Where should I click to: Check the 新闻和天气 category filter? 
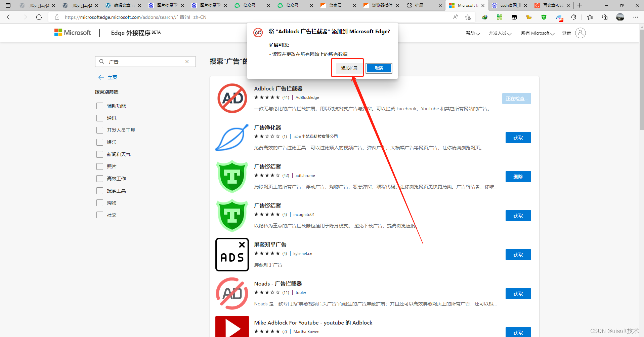(100, 154)
